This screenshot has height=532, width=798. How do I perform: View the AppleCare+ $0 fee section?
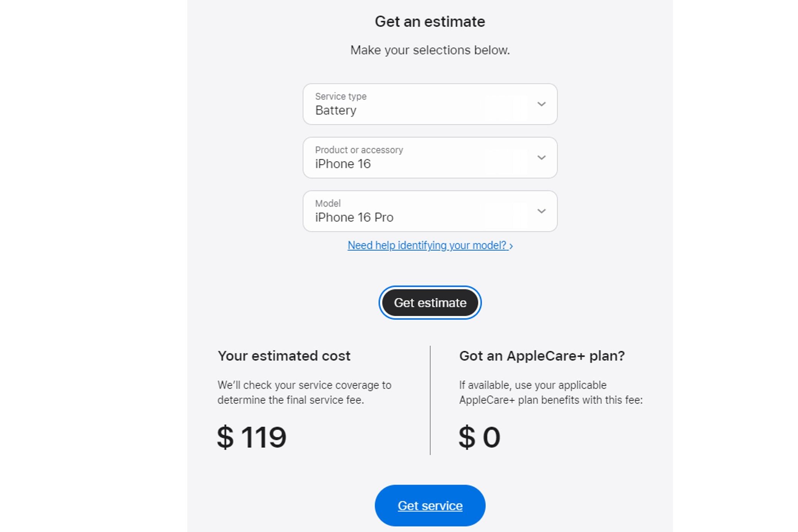[x=478, y=436]
